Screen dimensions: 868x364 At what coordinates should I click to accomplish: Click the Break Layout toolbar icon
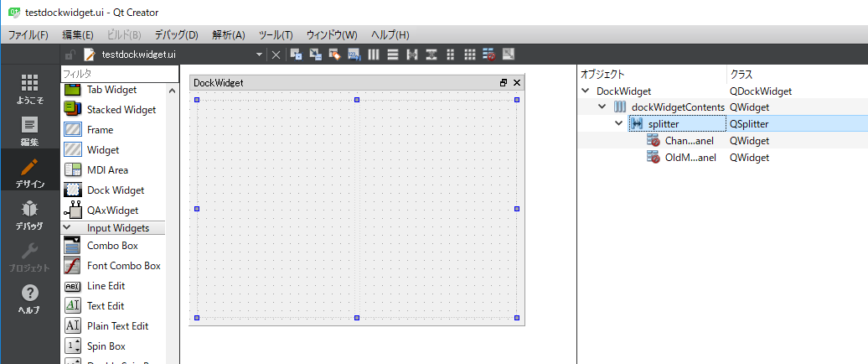(489, 55)
